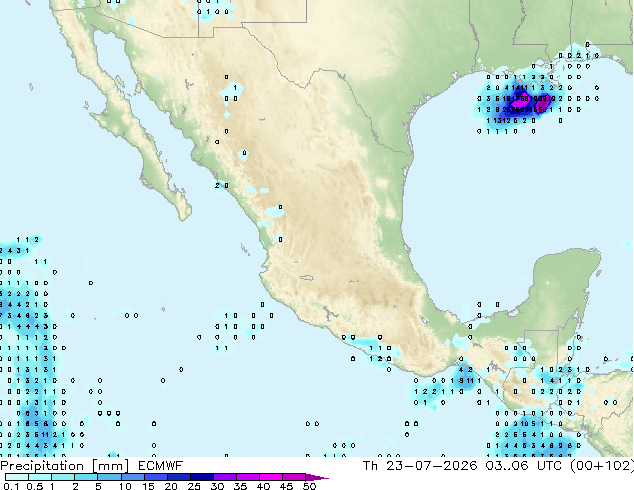Select the 30–35 mm purple legend swatch
This screenshot has height=490, width=634.
[x=224, y=477]
